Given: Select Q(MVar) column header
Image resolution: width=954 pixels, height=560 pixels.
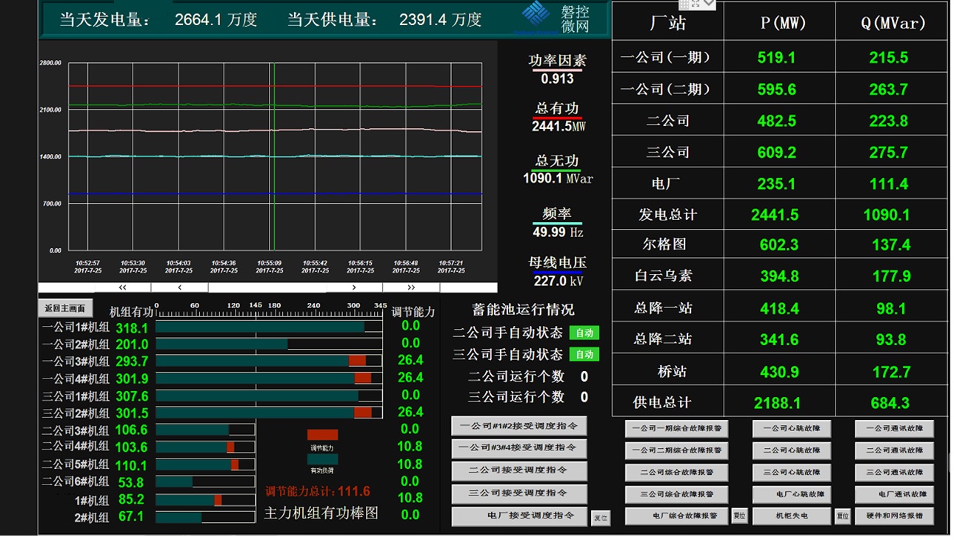Looking at the screenshot, I should [893, 23].
